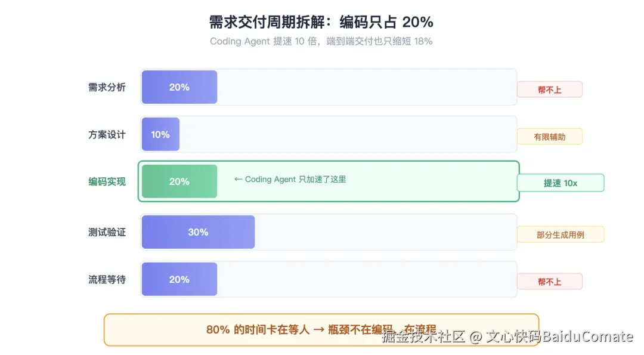Image resolution: width=644 pixels, height=355 pixels.
Task: Click the yellow 有限辅助 tag
Action: coord(550,137)
